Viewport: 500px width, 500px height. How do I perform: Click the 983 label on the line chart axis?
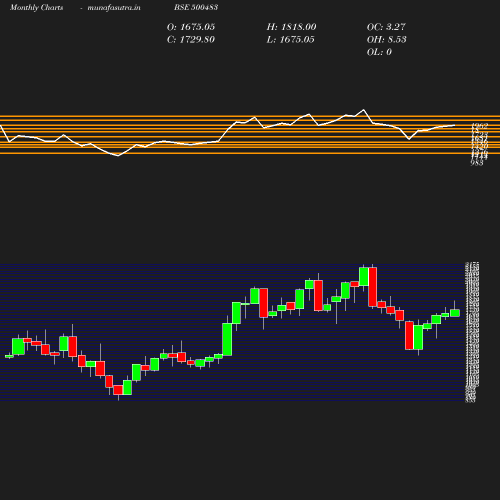(x=477, y=163)
